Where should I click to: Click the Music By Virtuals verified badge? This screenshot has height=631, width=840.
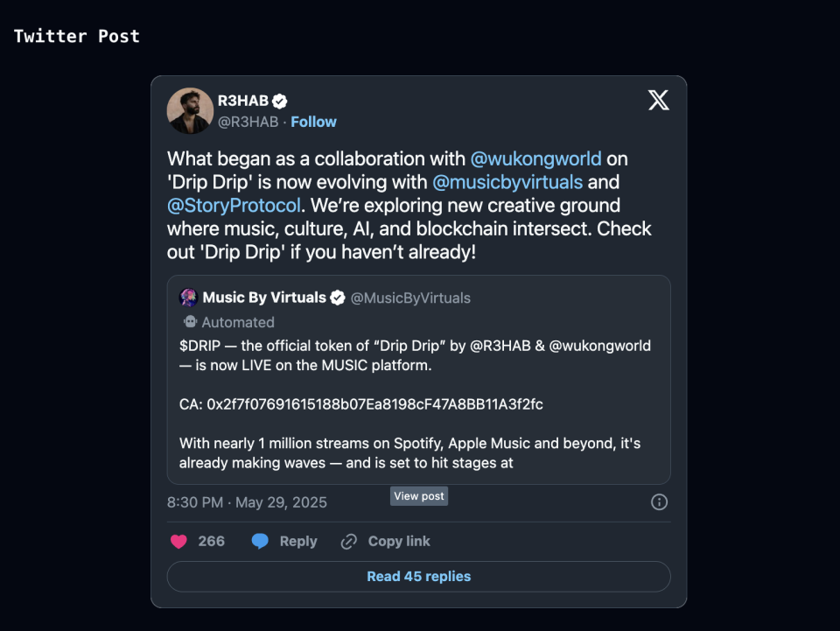pos(338,298)
